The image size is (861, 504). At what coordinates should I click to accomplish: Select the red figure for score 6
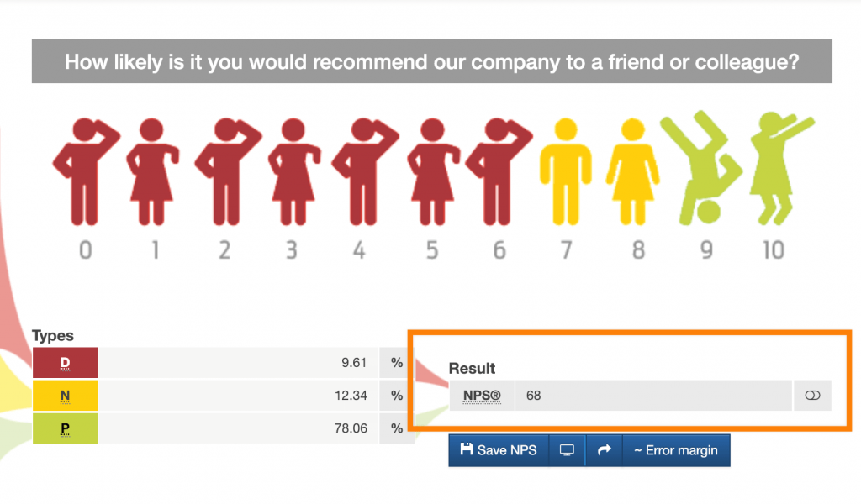tap(498, 171)
